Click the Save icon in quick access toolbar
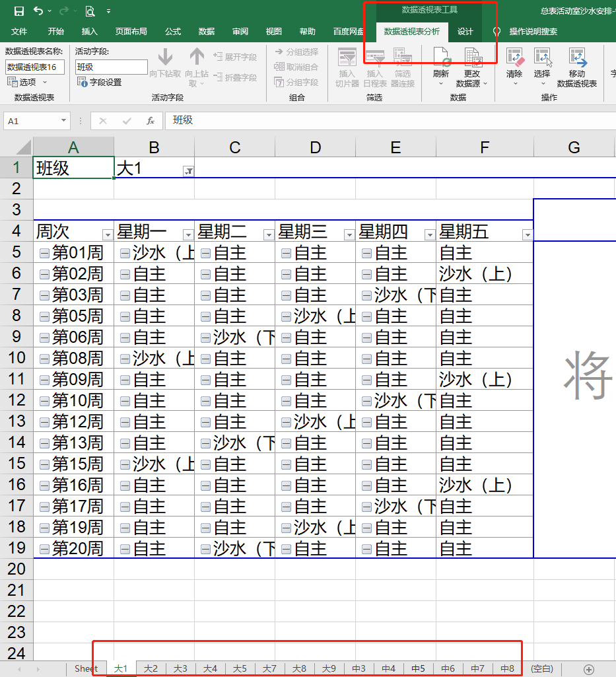The image size is (616, 677). click(19, 11)
